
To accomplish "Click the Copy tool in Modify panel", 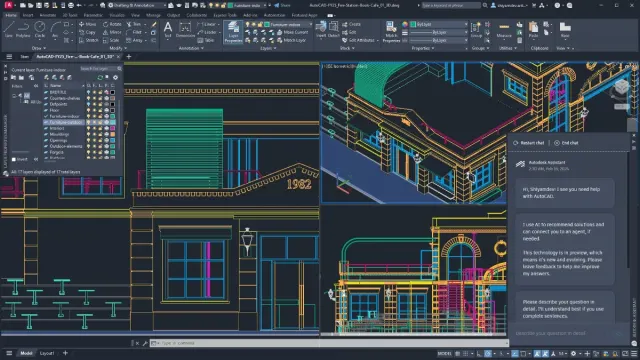I will [x=87, y=32].
